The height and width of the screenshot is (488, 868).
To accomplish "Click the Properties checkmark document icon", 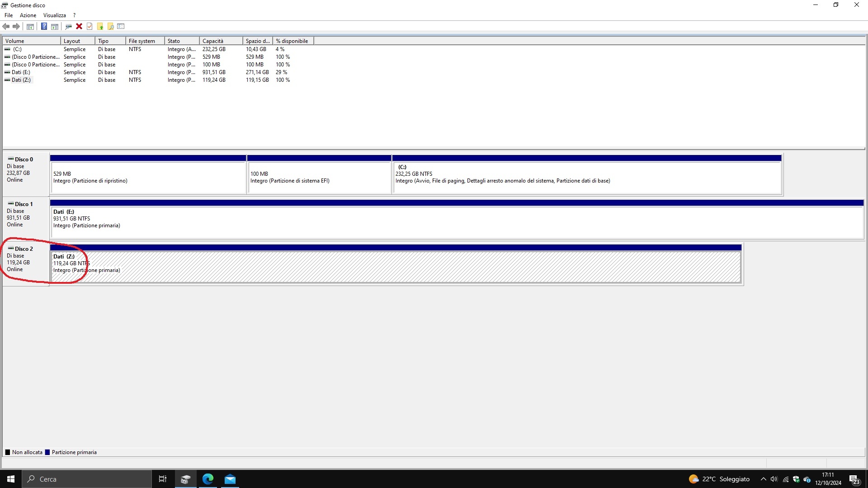I will click(x=90, y=26).
